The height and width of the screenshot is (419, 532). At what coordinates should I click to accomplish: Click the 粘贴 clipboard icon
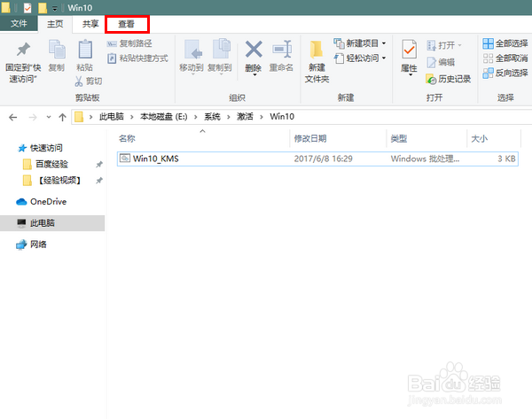[x=85, y=50]
